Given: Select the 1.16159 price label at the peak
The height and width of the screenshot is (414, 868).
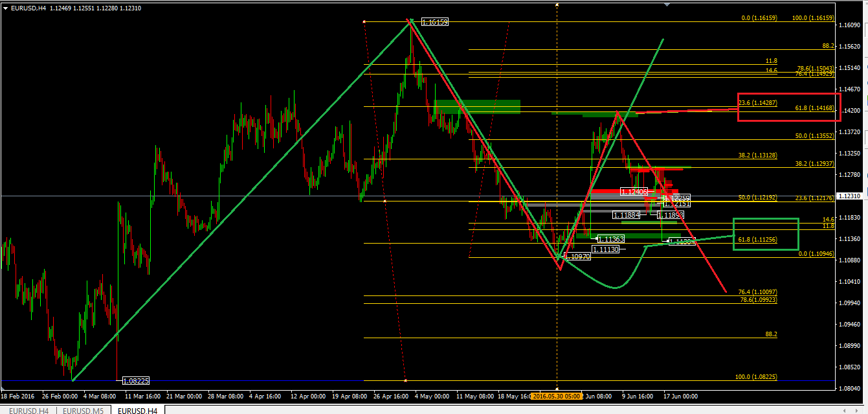Looking at the screenshot, I should (x=434, y=21).
